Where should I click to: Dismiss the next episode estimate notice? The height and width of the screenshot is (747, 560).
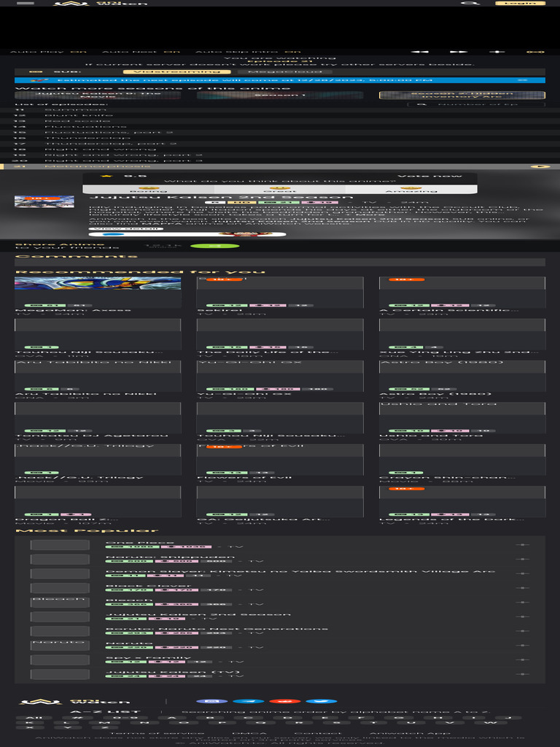[522, 80]
